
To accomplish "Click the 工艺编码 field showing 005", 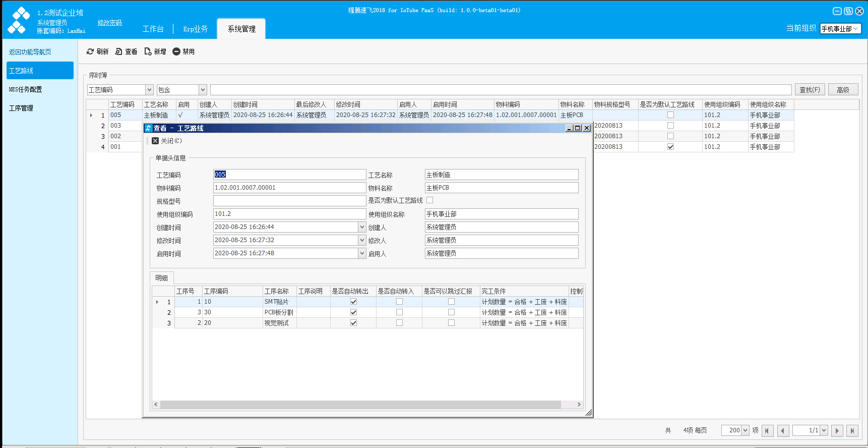I will [x=289, y=175].
